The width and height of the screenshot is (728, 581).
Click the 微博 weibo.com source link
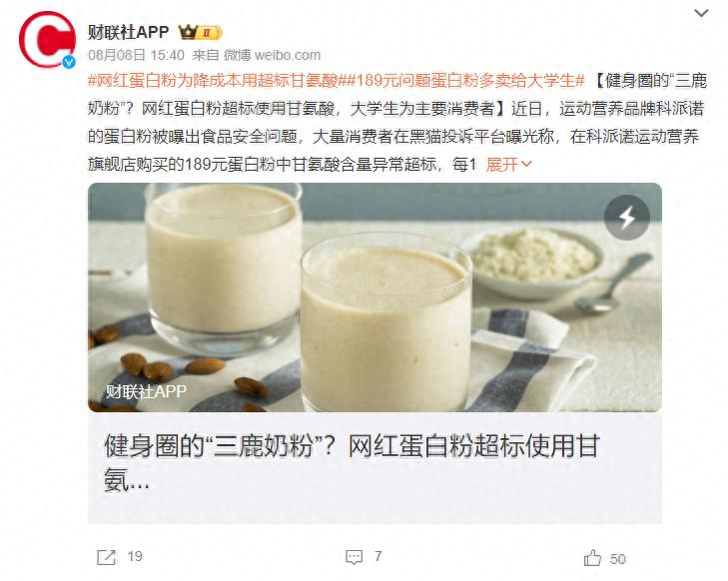tap(272, 55)
